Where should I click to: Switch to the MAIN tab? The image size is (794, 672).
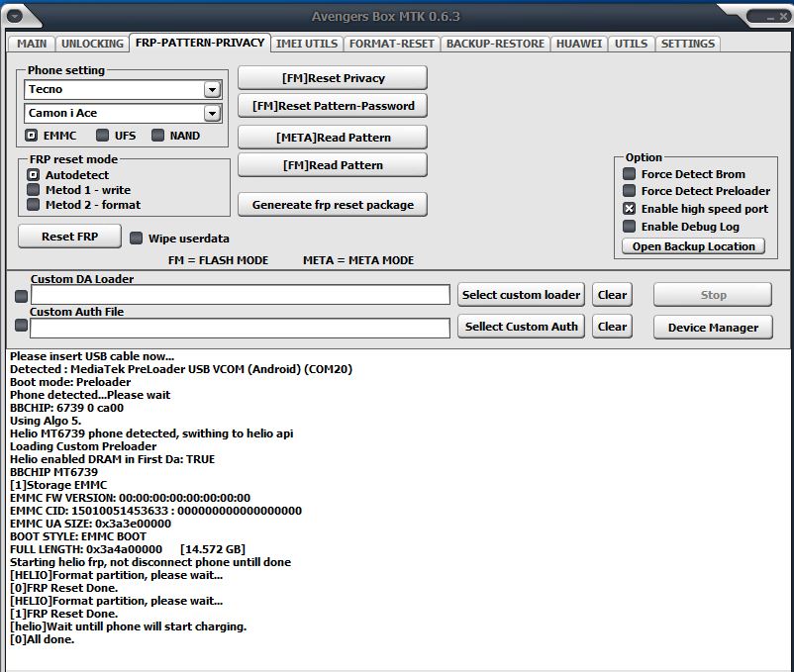(32, 44)
